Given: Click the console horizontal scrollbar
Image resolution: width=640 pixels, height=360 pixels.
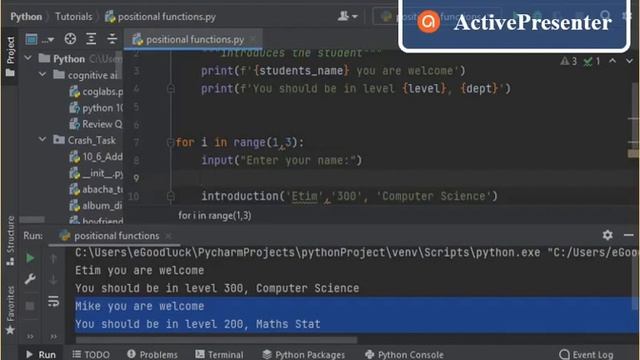Looking at the screenshot, I should [x=216, y=340].
